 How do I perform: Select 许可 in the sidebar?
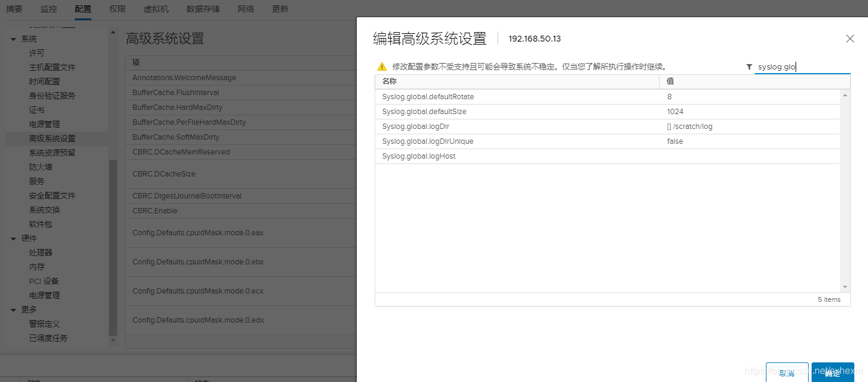click(x=37, y=53)
